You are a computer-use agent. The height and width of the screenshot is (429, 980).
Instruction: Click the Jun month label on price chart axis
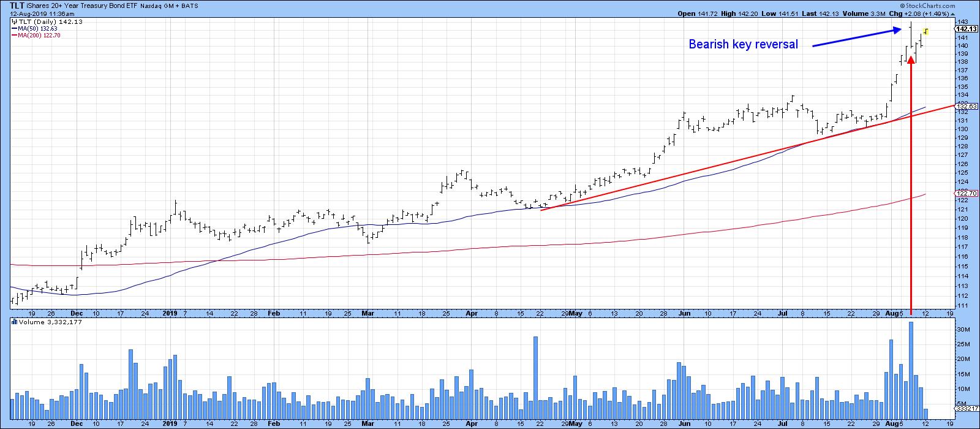click(x=684, y=313)
